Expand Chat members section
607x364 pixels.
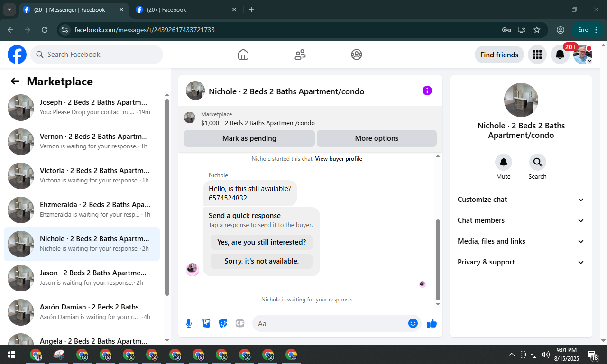pos(521,220)
